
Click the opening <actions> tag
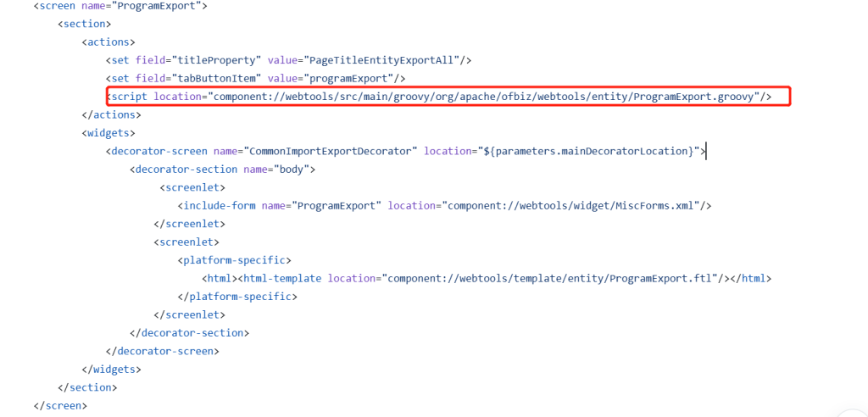108,42
